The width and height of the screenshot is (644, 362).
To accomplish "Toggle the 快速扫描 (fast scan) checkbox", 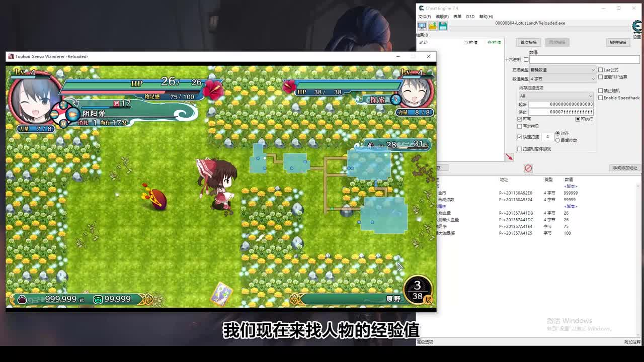I will [x=520, y=137].
